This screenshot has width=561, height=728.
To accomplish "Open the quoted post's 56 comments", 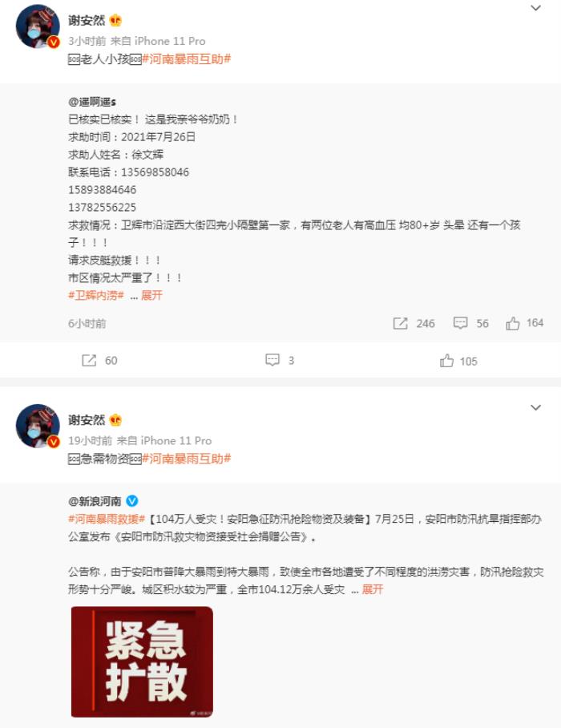I will tap(471, 323).
